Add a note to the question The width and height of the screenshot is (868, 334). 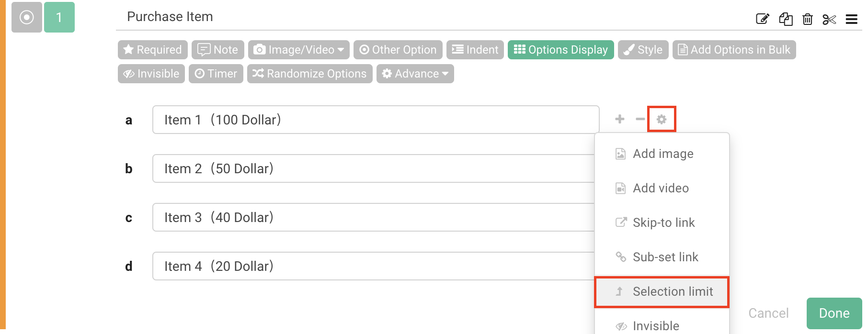(x=218, y=49)
